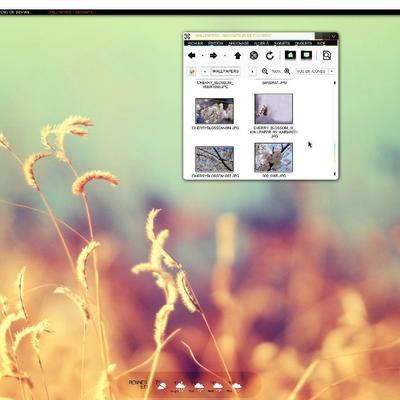Open the Fichier menu
400x400 pixels.
point(195,43)
